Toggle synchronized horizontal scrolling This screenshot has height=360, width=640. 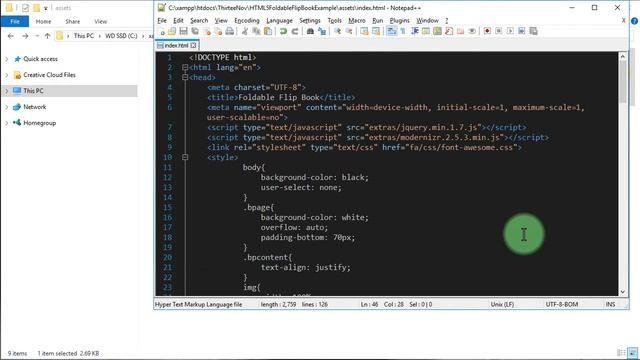click(x=376, y=31)
